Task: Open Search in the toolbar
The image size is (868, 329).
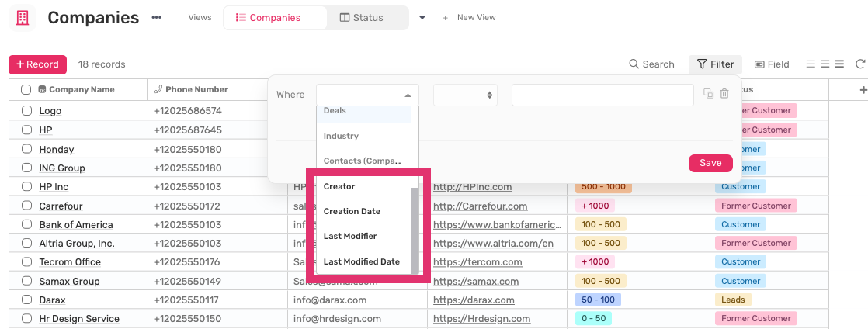Action: tap(651, 64)
